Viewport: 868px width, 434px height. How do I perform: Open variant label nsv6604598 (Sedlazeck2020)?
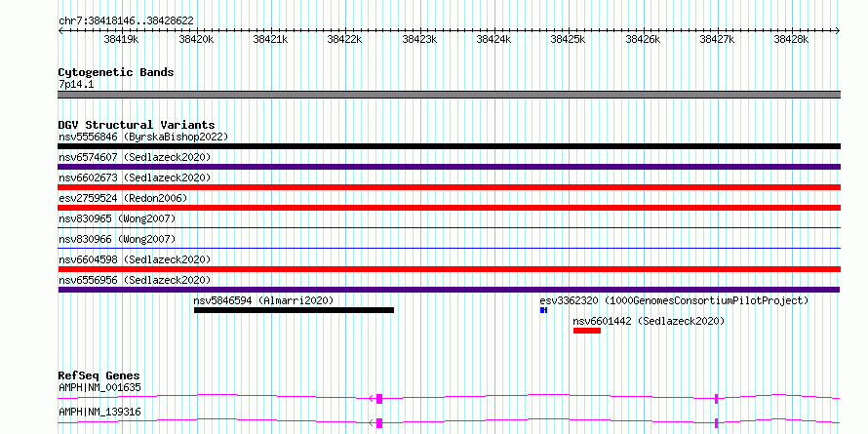point(135,259)
